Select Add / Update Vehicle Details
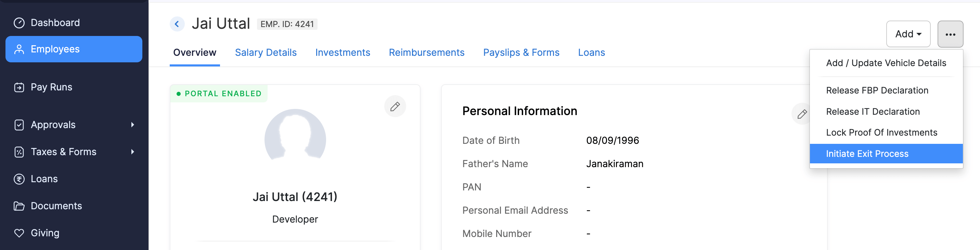The width and height of the screenshot is (980, 250). coord(886,63)
